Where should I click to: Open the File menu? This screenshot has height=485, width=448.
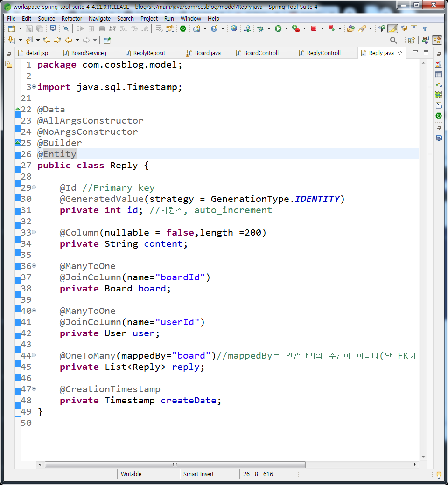[11, 19]
